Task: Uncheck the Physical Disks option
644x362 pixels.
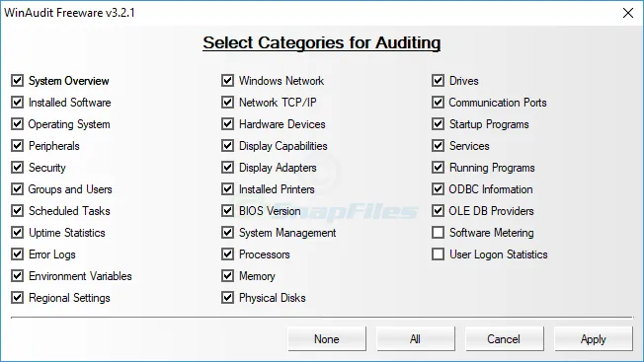Action: pyautogui.click(x=227, y=298)
